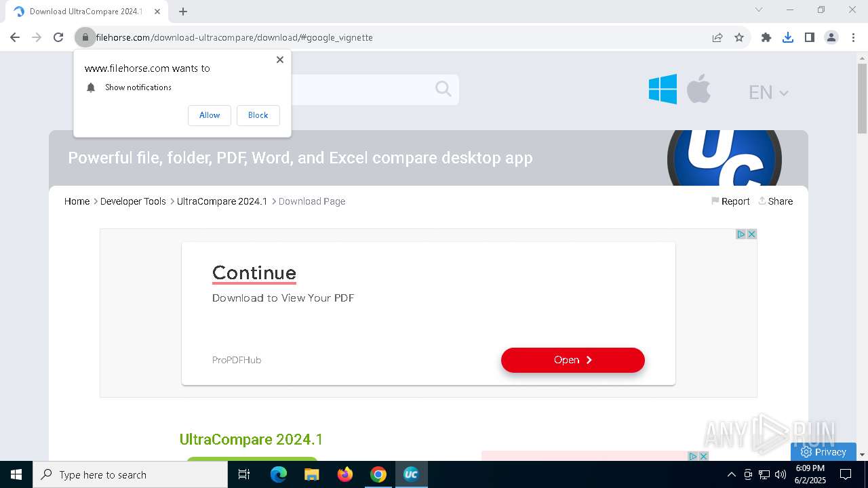Click the Download UltraCompare browser tab

pos(85,12)
